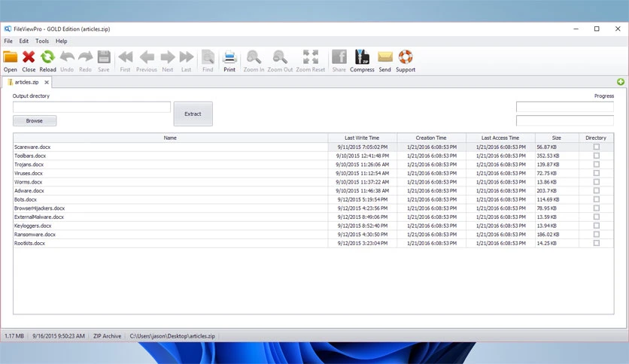Print using the printer icon

tap(229, 57)
